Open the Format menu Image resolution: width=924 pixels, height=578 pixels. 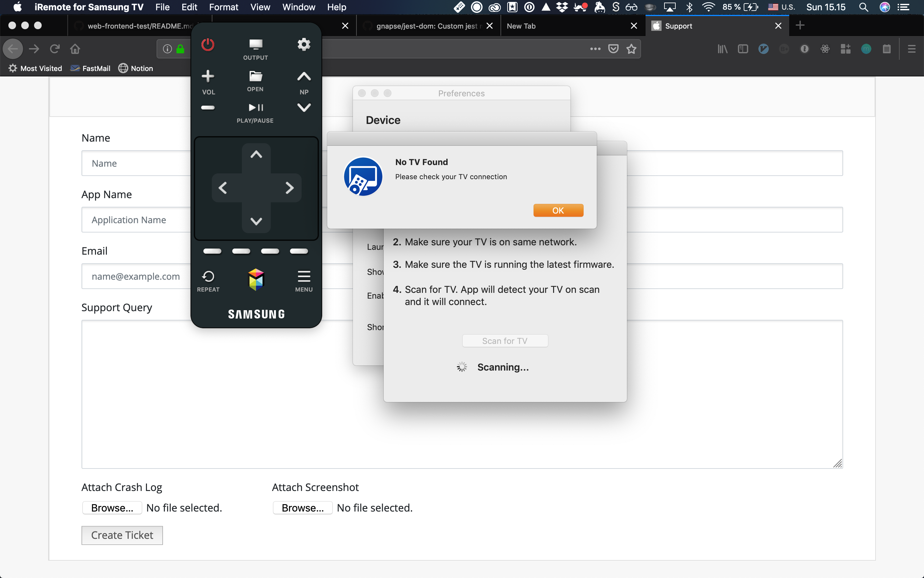click(x=224, y=7)
